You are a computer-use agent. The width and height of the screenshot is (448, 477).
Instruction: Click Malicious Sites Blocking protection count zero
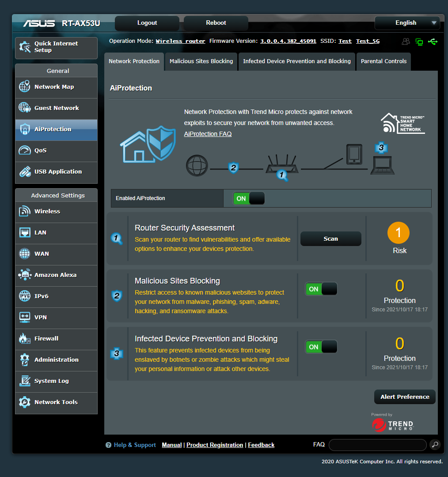coord(399,286)
